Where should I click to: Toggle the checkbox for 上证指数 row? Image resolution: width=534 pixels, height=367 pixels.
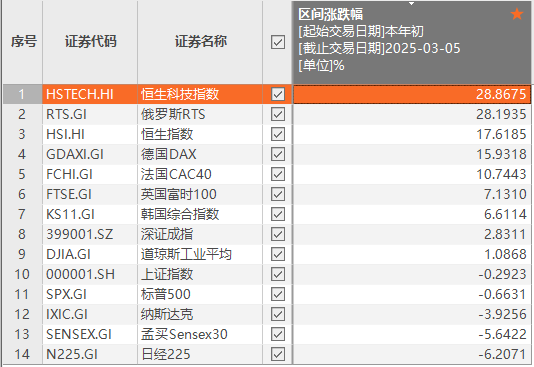tap(278, 274)
